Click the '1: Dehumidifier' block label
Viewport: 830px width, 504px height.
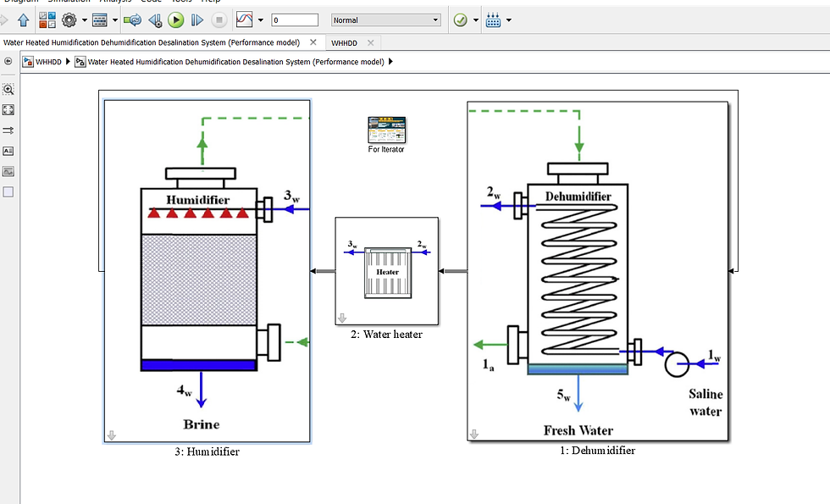pos(598,450)
